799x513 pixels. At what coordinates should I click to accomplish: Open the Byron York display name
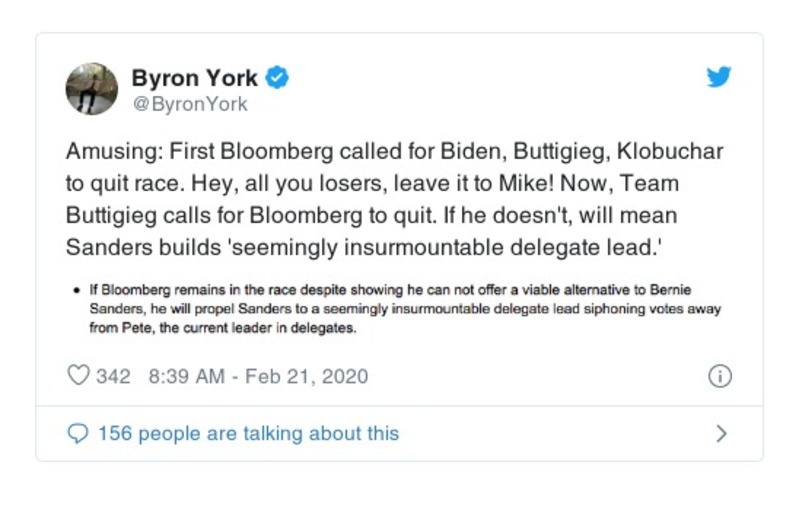(x=194, y=78)
